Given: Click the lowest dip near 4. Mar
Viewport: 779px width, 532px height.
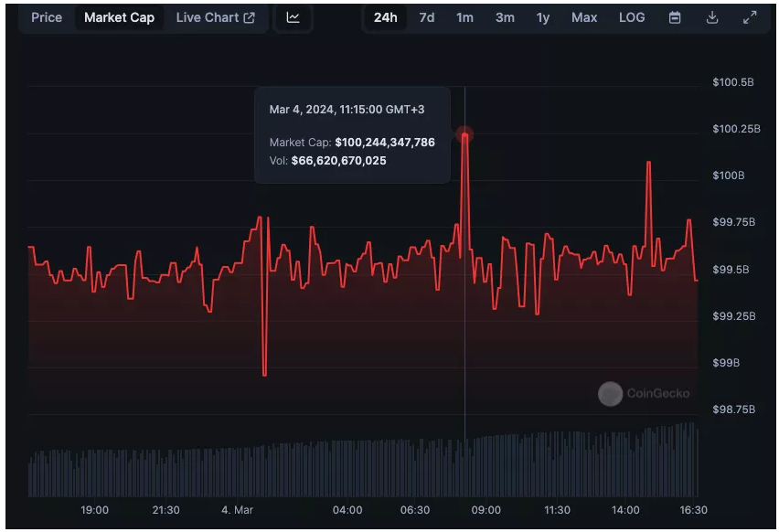Looking at the screenshot, I should pyautogui.click(x=264, y=373).
